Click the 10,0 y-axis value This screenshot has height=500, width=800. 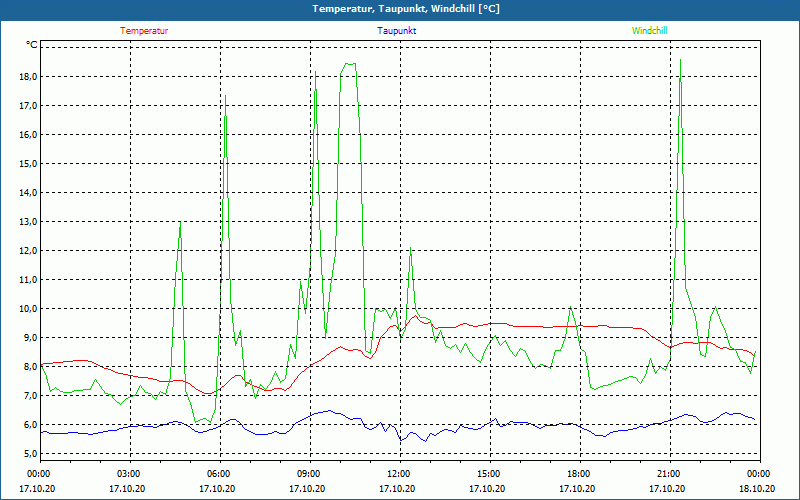point(29,309)
